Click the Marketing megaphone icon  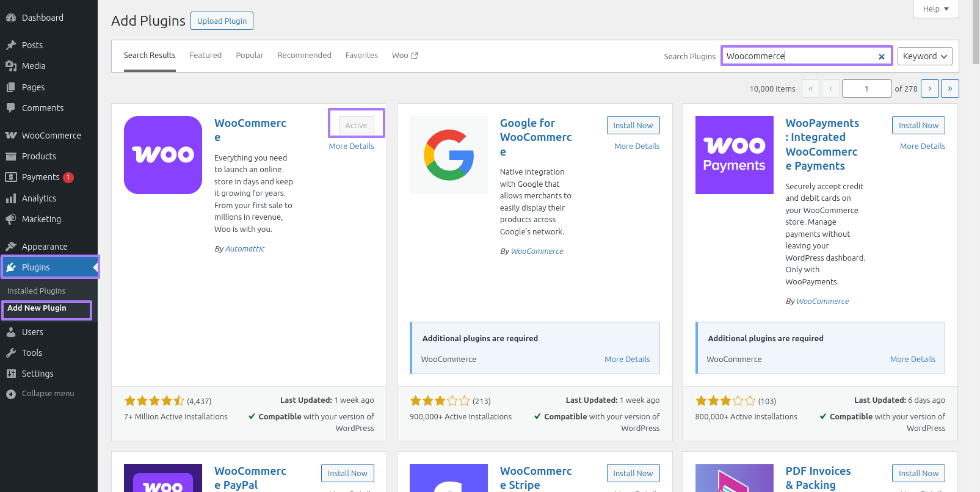click(x=11, y=219)
